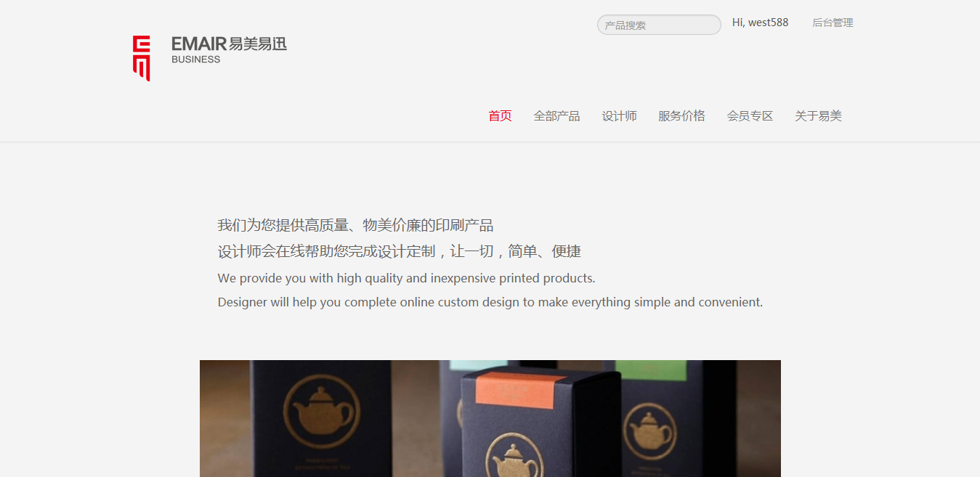Go to 后台管理 admin panel

click(833, 23)
